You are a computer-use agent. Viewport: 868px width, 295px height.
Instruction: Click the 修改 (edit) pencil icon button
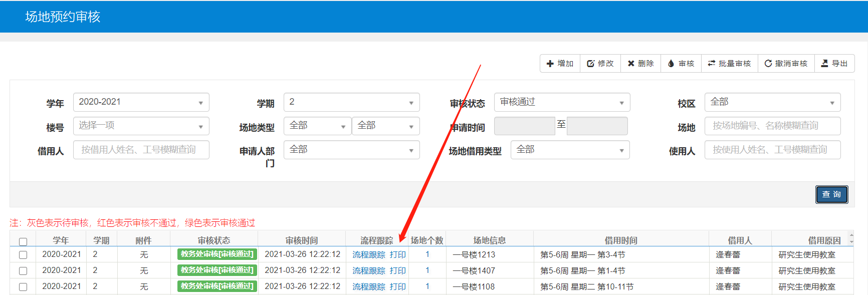(x=600, y=64)
